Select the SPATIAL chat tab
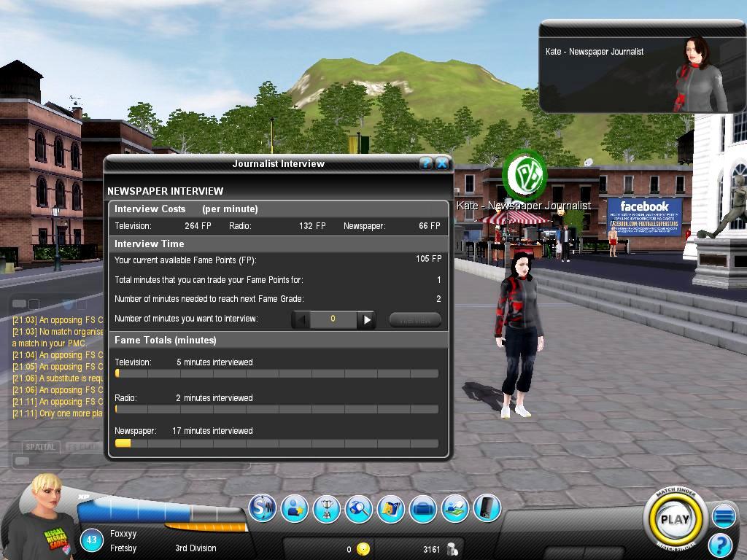 [40, 447]
